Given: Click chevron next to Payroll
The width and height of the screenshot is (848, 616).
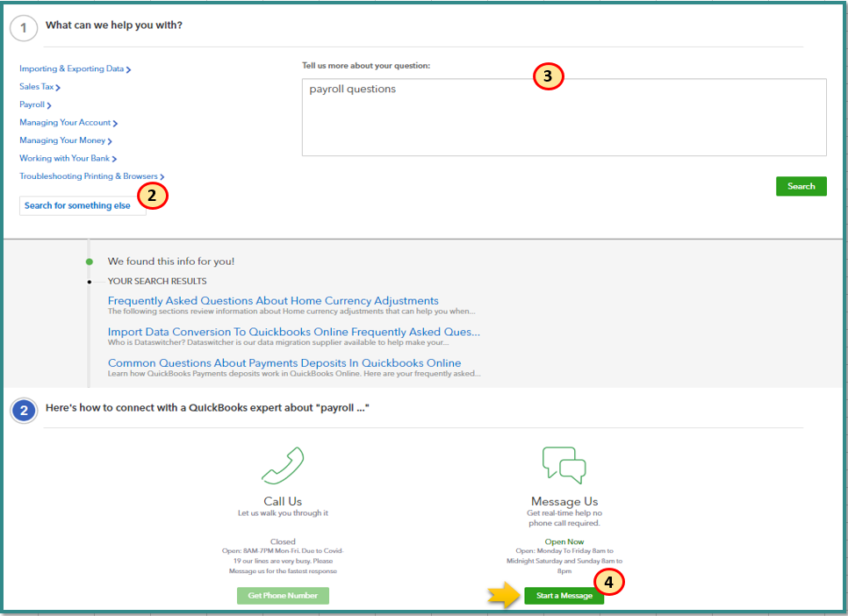Looking at the screenshot, I should [x=48, y=105].
